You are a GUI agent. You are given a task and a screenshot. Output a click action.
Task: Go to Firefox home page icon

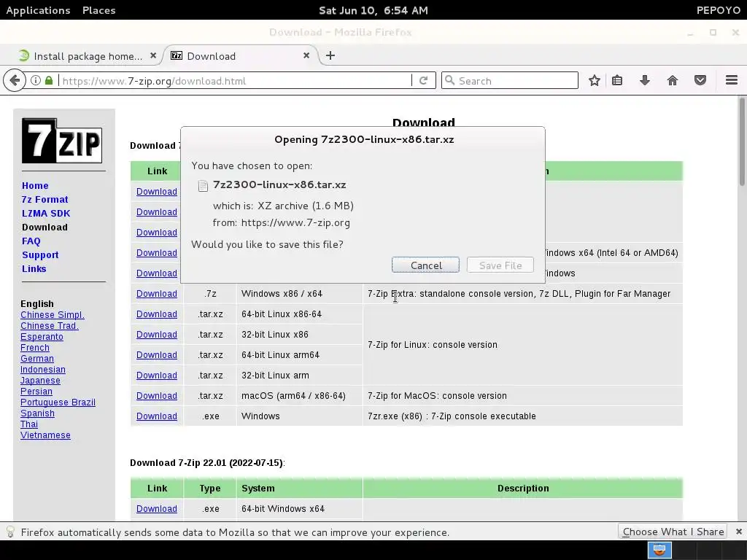pyautogui.click(x=672, y=80)
